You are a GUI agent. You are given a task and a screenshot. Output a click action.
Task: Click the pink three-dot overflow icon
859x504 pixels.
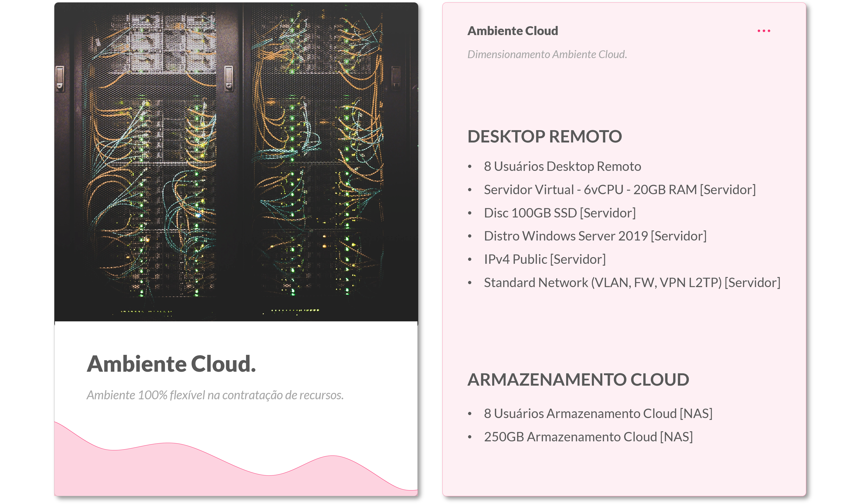(x=765, y=31)
